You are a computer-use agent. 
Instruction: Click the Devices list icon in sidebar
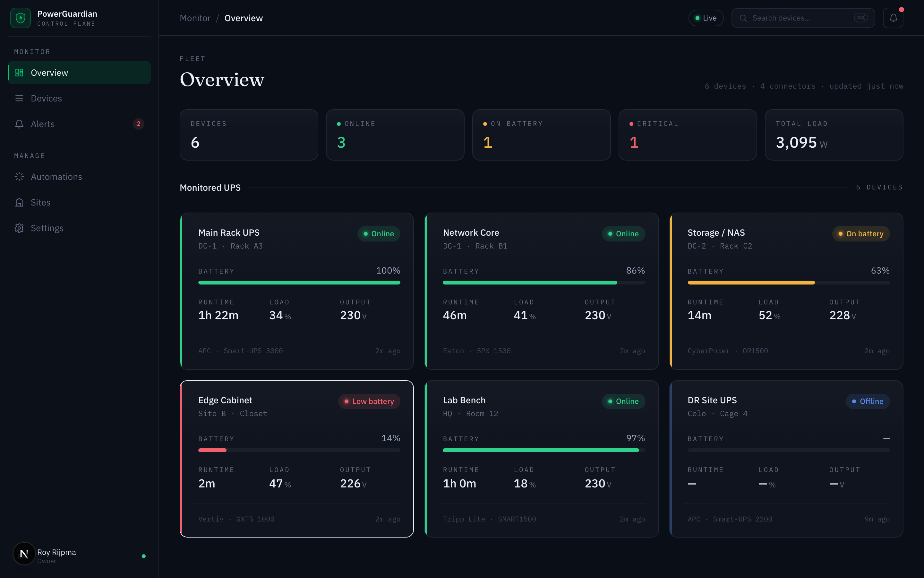click(19, 98)
